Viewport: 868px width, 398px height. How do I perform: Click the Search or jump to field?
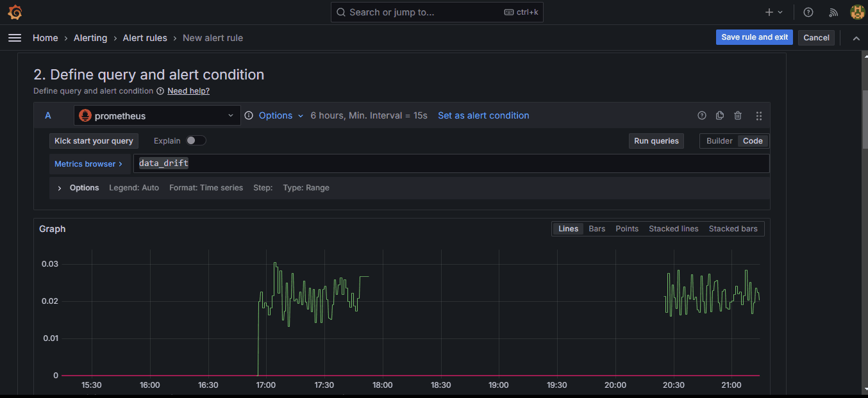[437, 12]
